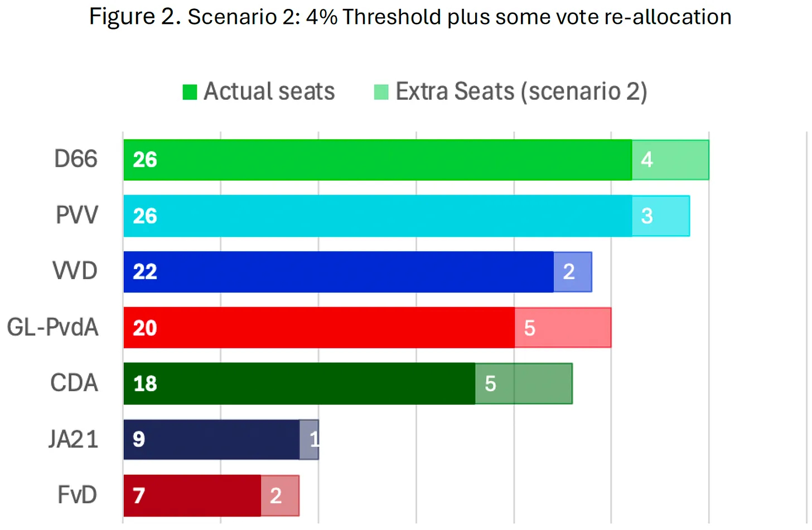Select the cyan PVV actual seats bar
Image resolution: width=812 pixels, height=530 pixels.
377,216
